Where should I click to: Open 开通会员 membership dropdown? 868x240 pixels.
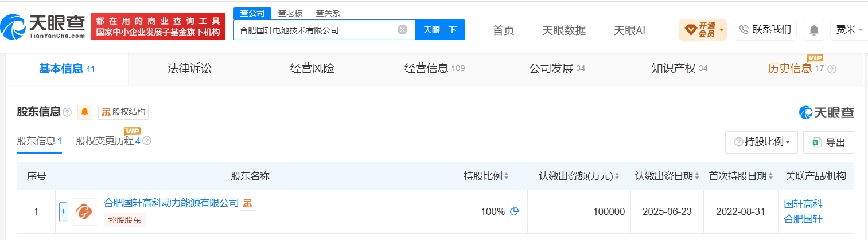coord(702,30)
